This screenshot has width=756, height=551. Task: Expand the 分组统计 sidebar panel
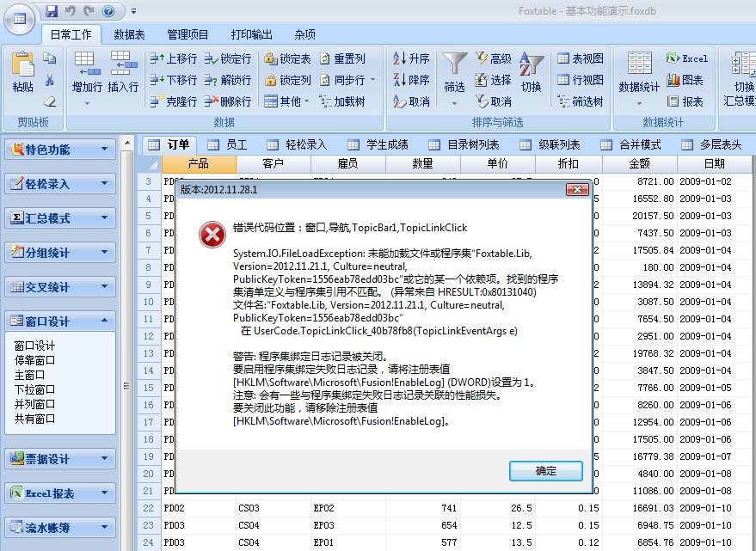[x=60, y=252]
